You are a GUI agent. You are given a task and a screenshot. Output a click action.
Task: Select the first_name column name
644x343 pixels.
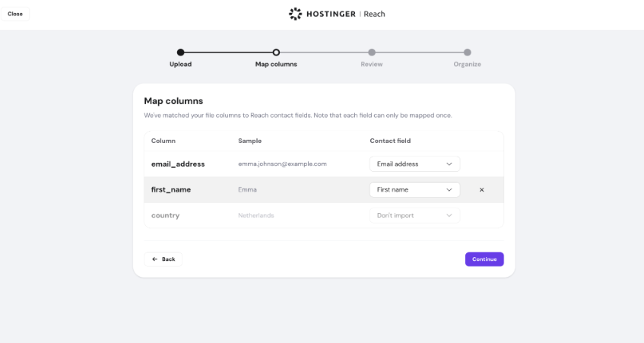click(171, 190)
